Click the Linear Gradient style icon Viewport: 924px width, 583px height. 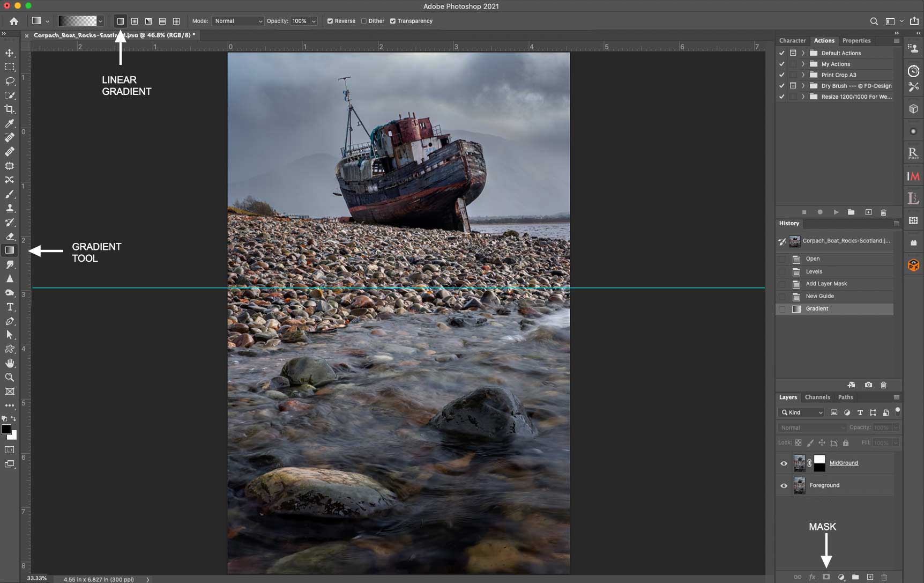[x=121, y=21]
